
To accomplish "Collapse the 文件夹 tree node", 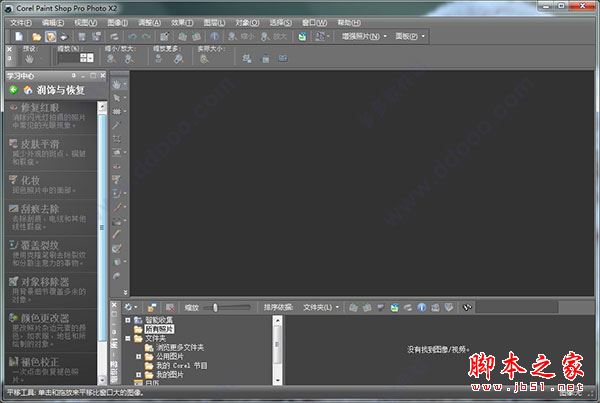I will click(128, 338).
